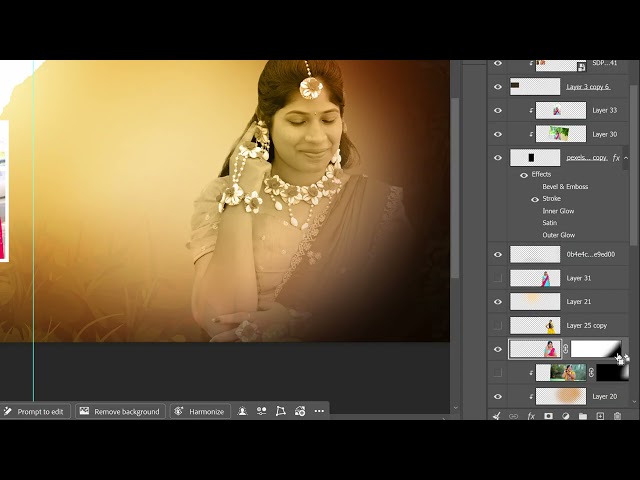
Task: Select the layer named Layer 21
Action: pyautogui.click(x=578, y=302)
